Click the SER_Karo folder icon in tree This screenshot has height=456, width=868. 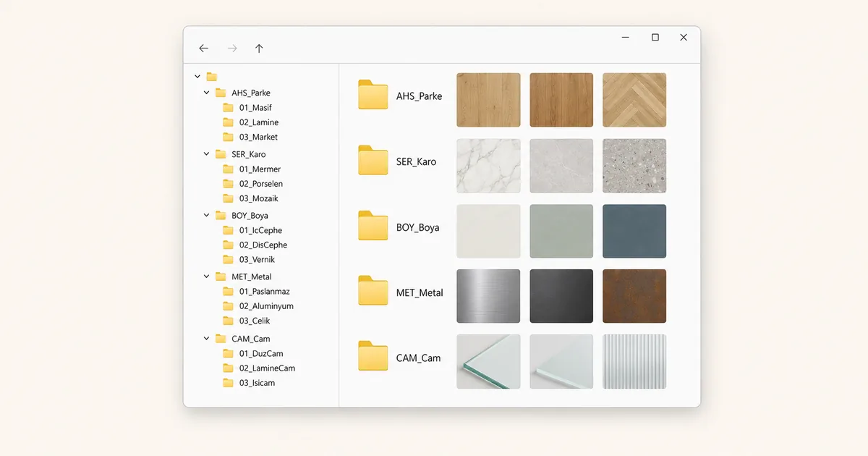(x=221, y=154)
